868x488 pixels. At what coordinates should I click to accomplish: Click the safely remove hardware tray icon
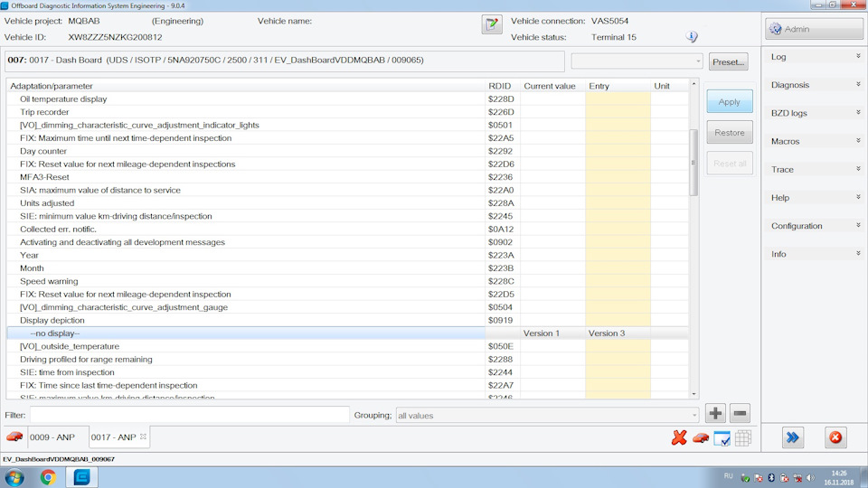pos(745,477)
